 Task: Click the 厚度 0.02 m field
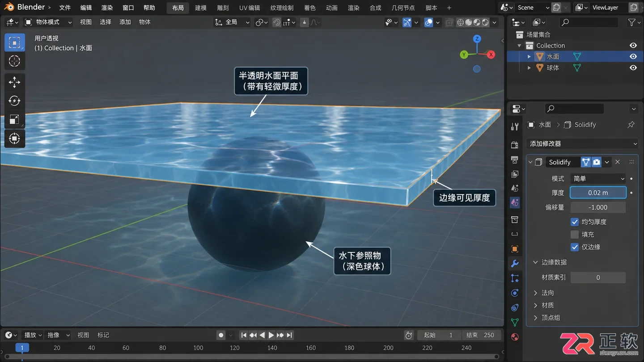[598, 193]
